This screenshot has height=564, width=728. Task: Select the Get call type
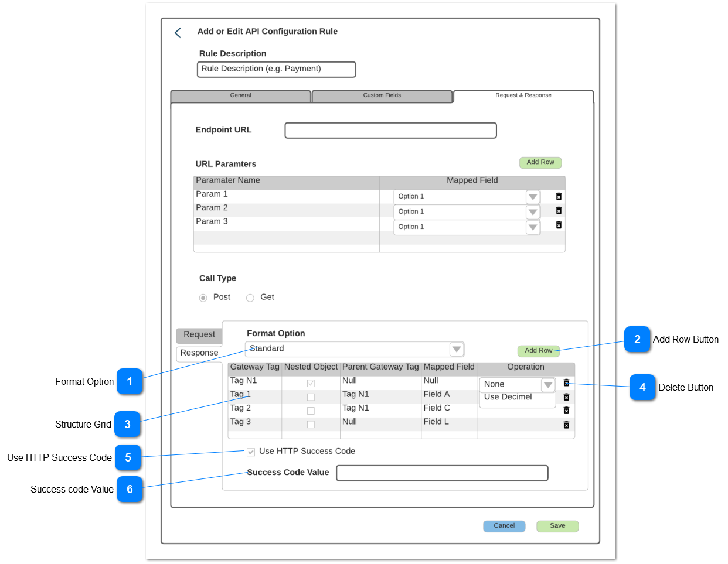pos(249,298)
